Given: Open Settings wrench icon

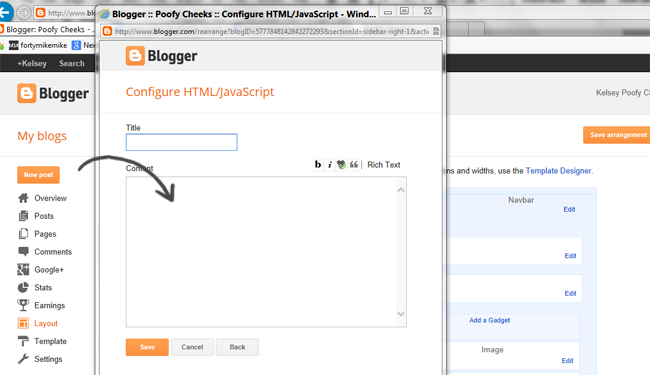Looking at the screenshot, I should [23, 359].
